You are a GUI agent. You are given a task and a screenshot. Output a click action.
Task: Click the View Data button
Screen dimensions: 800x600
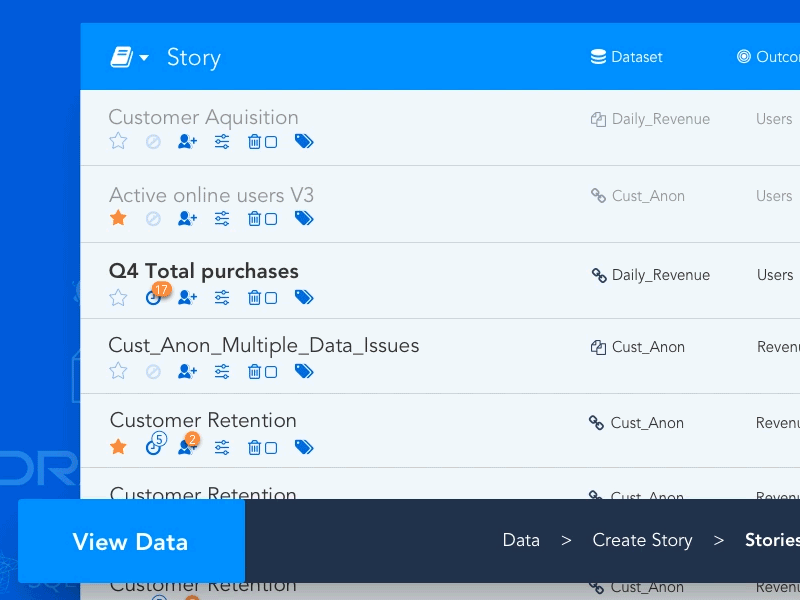pos(131,541)
